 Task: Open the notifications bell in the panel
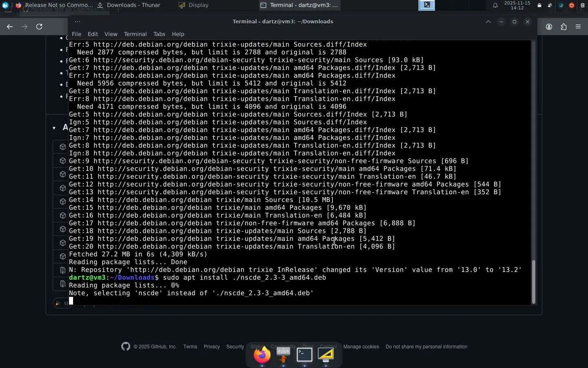click(495, 5)
